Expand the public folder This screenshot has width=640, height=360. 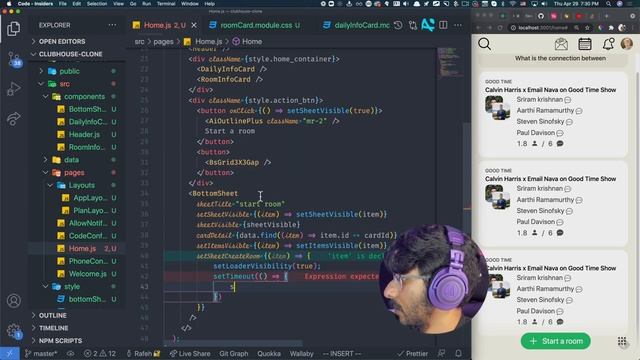coord(69,71)
